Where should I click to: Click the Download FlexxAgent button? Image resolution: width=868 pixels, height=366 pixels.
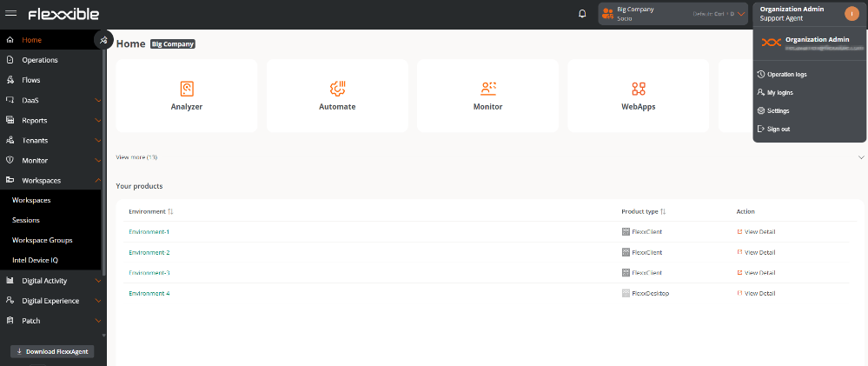point(53,351)
